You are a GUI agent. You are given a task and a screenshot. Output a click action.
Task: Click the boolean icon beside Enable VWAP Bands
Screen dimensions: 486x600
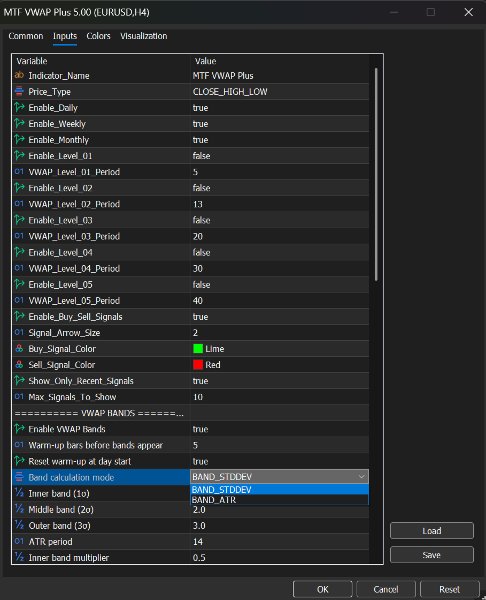(19, 429)
